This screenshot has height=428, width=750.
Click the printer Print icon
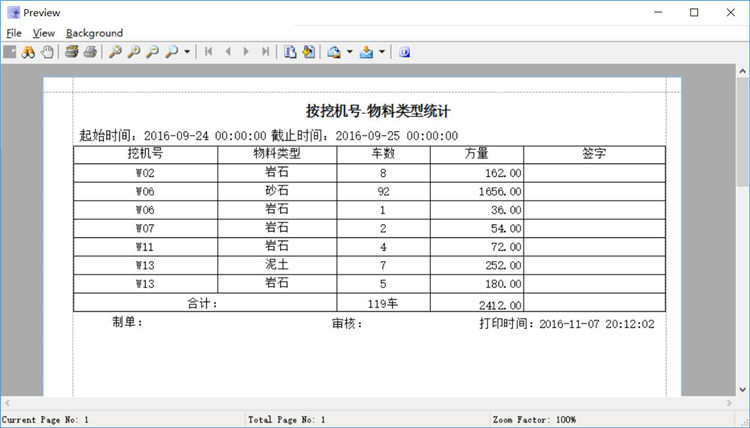(x=90, y=51)
